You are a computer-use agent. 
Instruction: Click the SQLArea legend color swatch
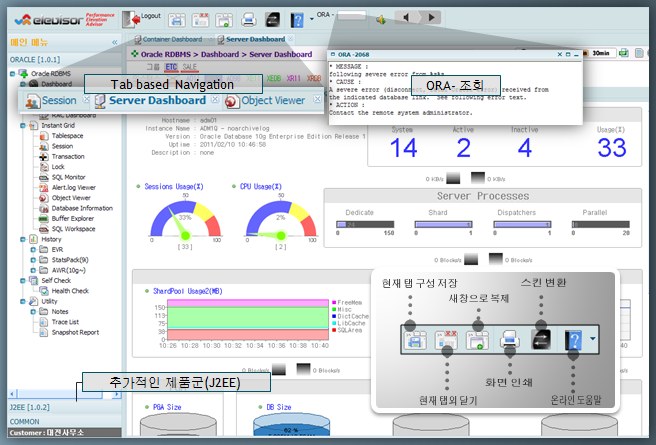click(x=334, y=330)
